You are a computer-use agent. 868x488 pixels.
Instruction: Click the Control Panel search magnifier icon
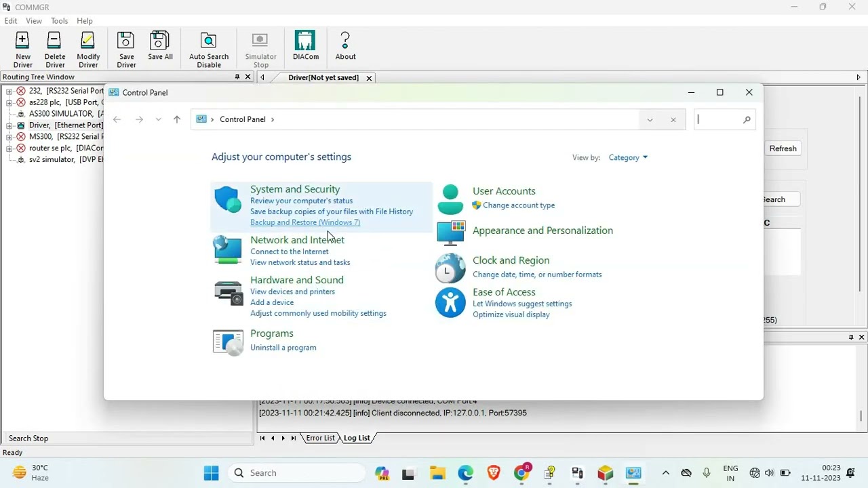pyautogui.click(x=747, y=120)
